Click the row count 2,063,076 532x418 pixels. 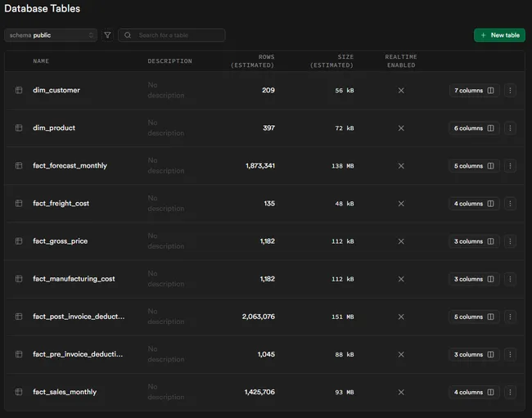coord(259,317)
